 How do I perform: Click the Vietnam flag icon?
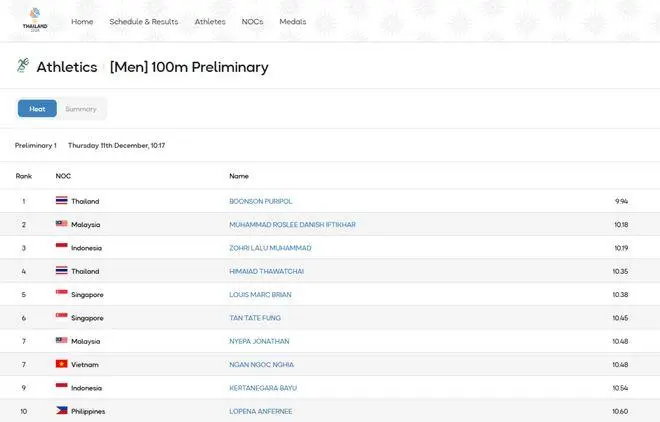61,364
